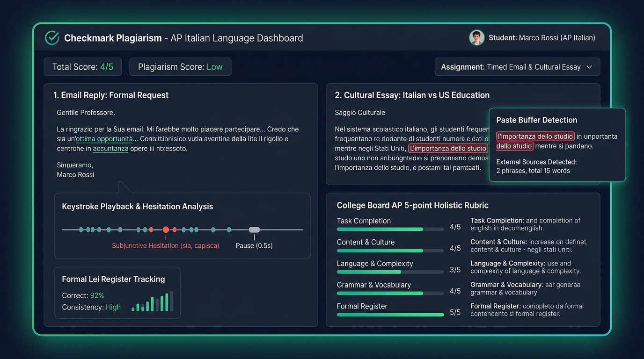Click the Formal Lei Register Tracking title
This screenshot has width=644, height=359.
(113, 279)
